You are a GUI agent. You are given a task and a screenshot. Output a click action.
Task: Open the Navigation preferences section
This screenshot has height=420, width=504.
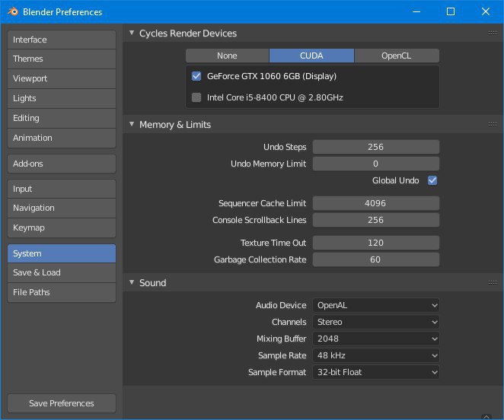(x=62, y=208)
